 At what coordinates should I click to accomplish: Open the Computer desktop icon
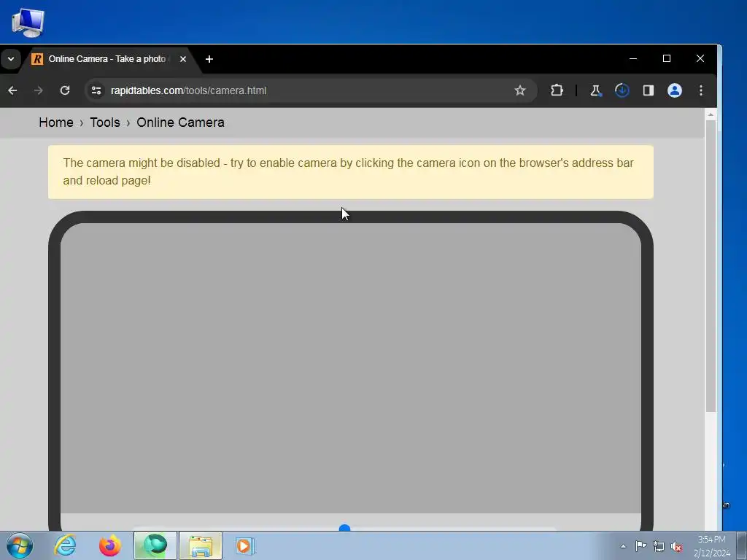point(28,23)
